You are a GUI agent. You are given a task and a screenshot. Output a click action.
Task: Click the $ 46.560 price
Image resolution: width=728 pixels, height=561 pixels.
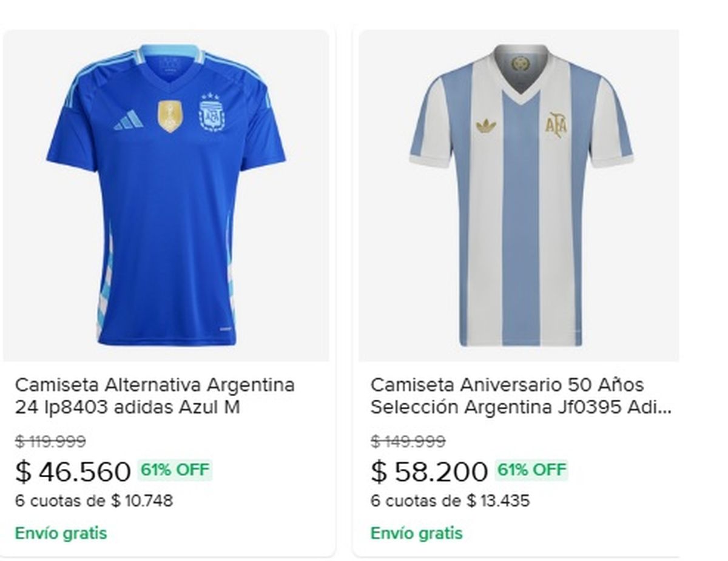pos(73,472)
